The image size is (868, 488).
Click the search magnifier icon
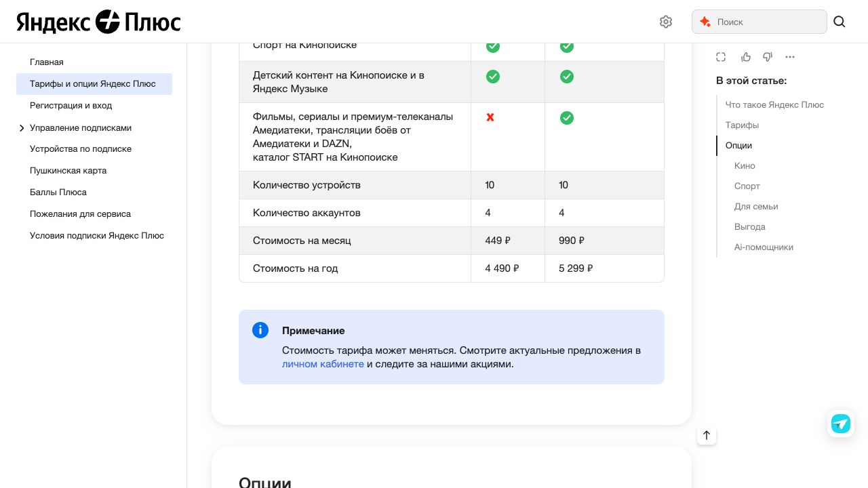click(x=840, y=22)
